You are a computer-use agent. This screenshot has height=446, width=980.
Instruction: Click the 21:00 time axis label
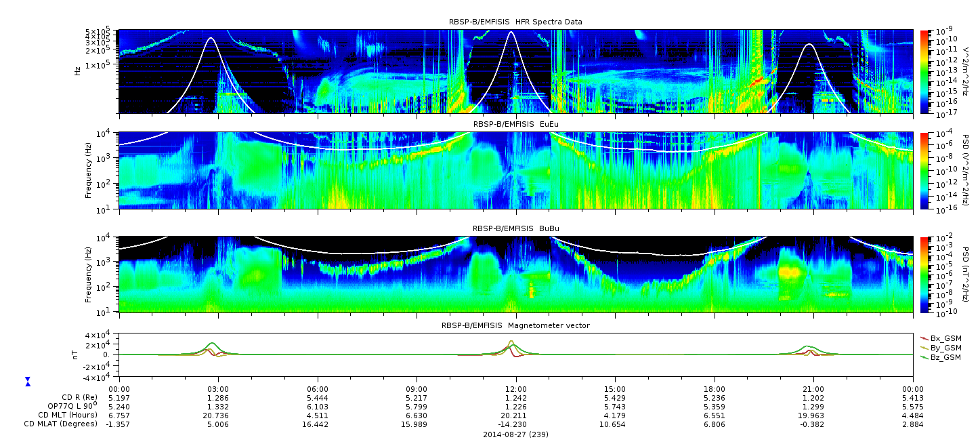(813, 389)
